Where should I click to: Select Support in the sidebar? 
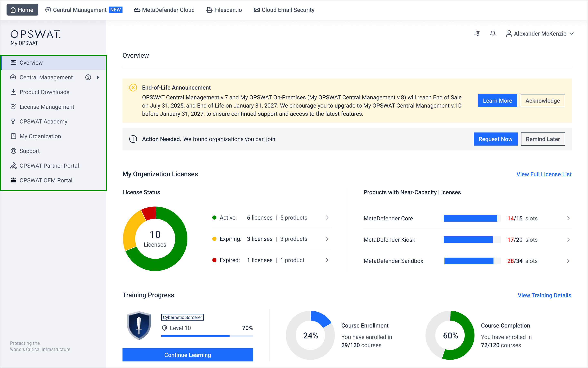pos(54,151)
